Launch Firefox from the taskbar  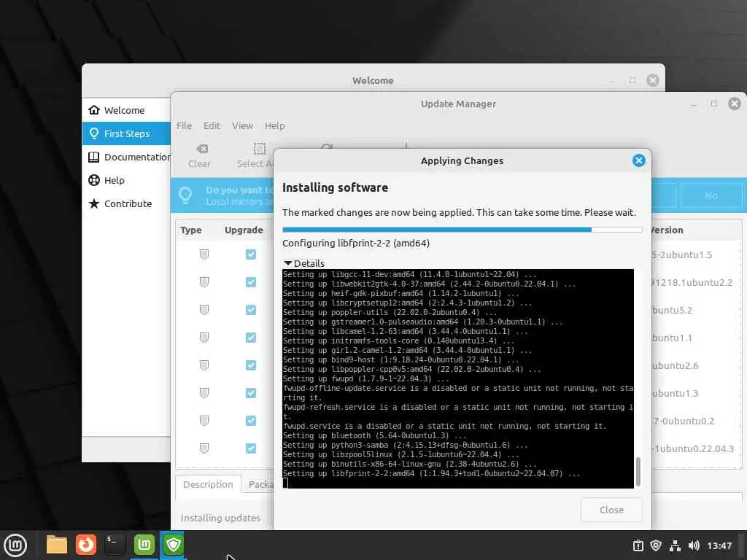(86, 545)
